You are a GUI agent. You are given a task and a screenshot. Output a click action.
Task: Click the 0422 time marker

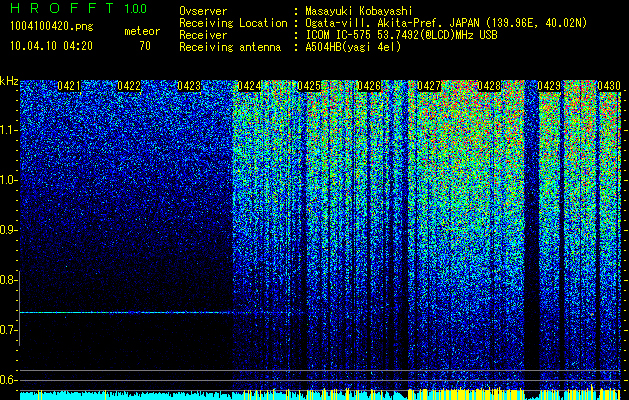click(129, 86)
